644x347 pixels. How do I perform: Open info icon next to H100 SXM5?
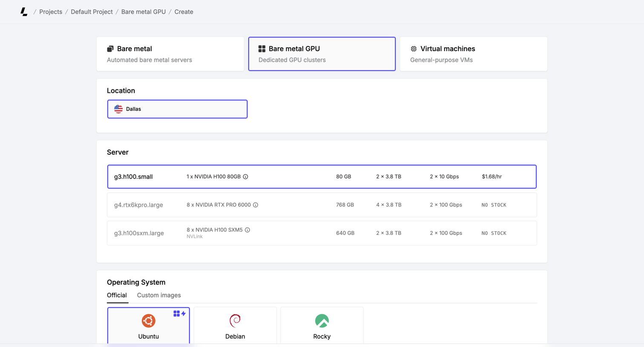point(247,230)
